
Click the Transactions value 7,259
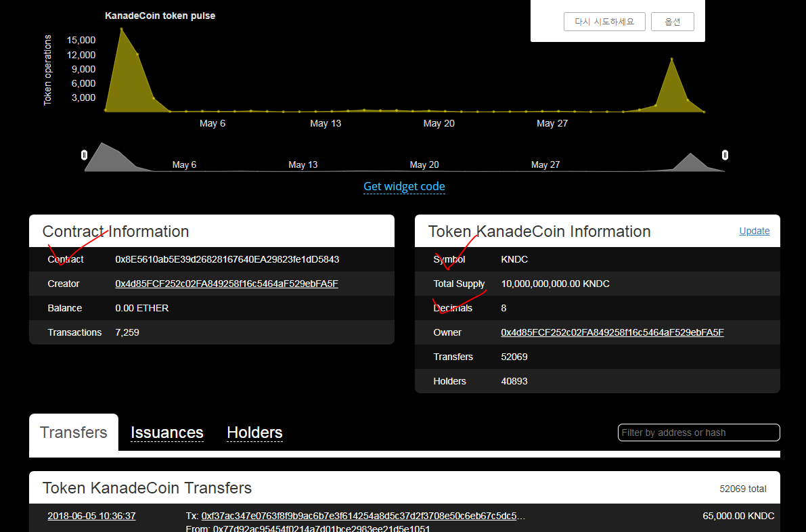tap(127, 332)
